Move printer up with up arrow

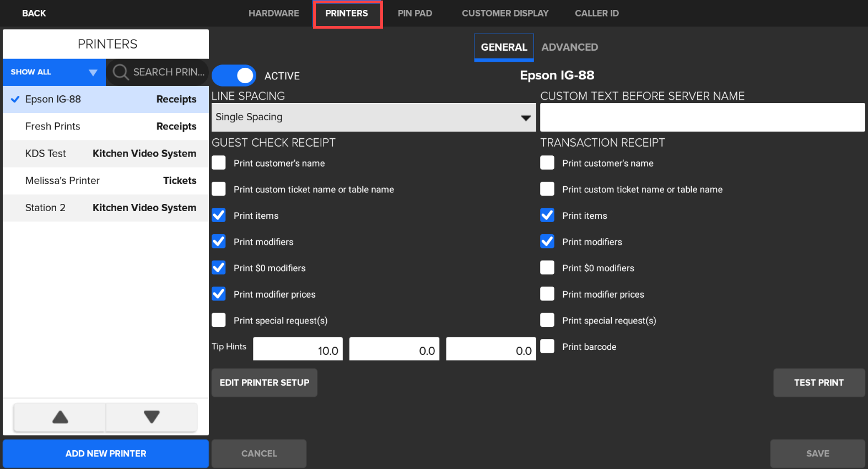click(x=60, y=417)
